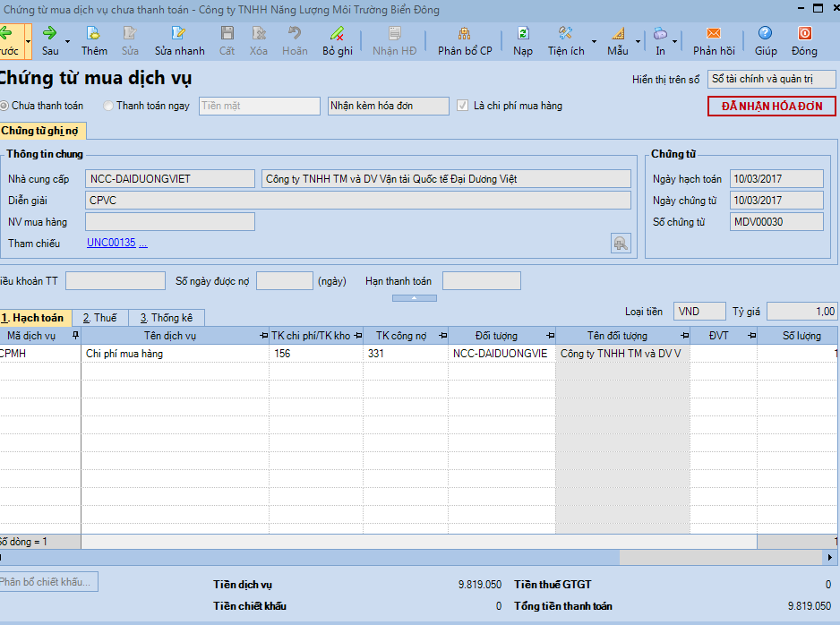Switch to the 2. Thuế tab

click(99, 318)
